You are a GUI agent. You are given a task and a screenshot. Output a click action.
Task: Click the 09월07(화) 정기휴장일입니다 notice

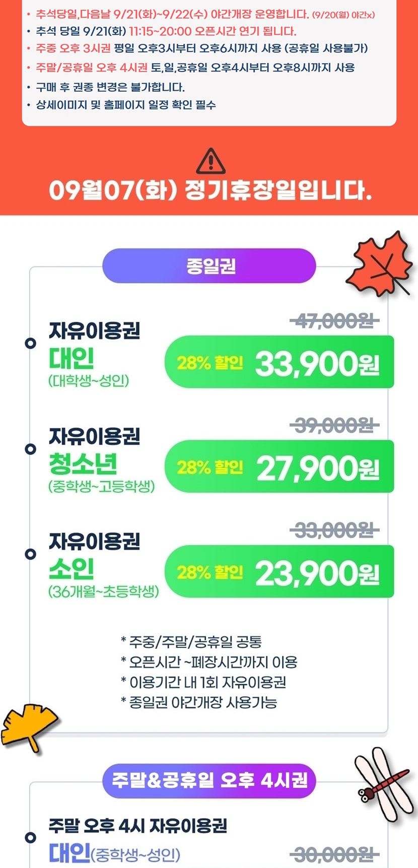[x=210, y=191]
